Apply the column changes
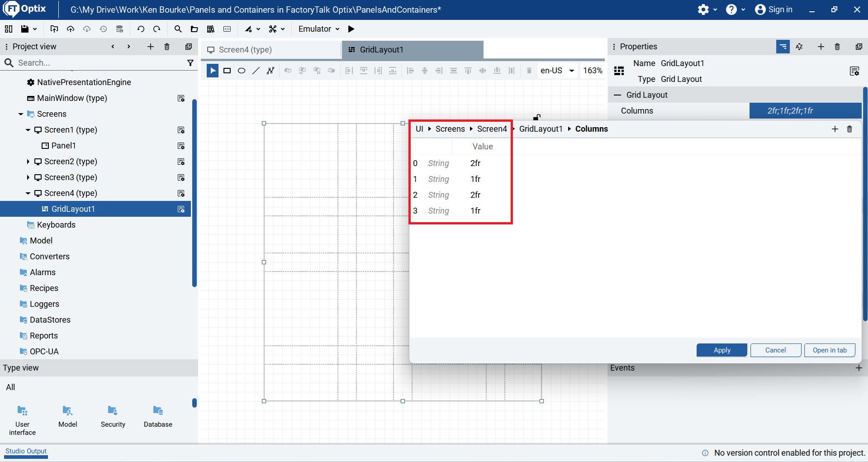Viewport: 868px width, 462px height. pos(722,350)
